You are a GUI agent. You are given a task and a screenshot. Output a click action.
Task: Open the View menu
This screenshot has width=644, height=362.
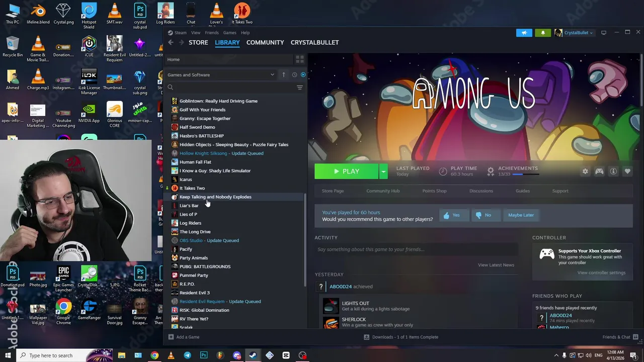tap(196, 33)
